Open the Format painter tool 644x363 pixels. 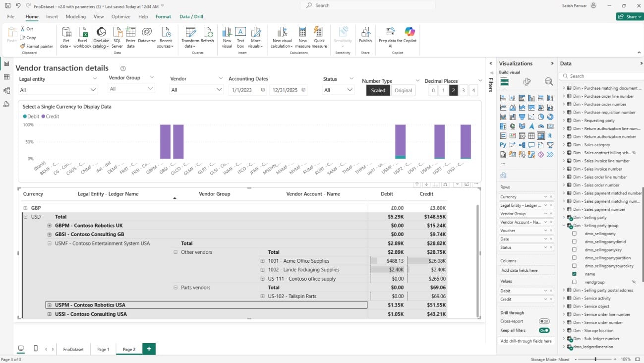pos(37,46)
